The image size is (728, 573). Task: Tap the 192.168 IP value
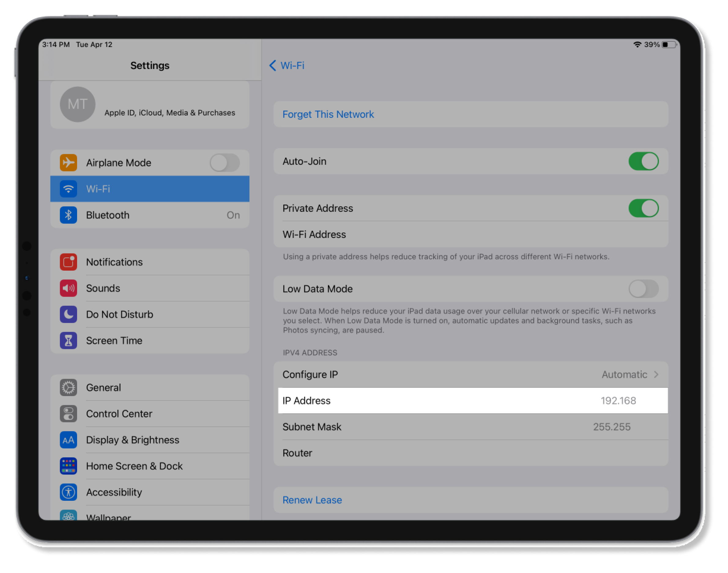(618, 401)
